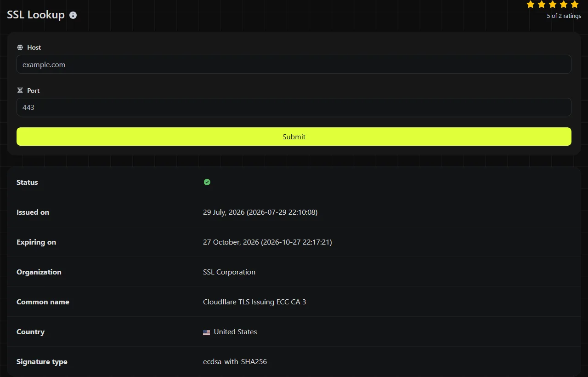Click the '5 of 2 ratings' text
The image size is (588, 377).
click(564, 16)
